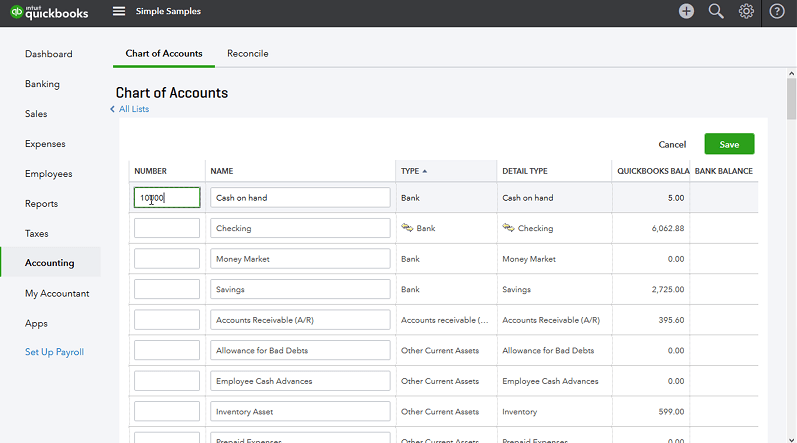Viewport: 797px width, 443px height.
Task: Click the Simple Samples company name
Action: click(x=168, y=11)
